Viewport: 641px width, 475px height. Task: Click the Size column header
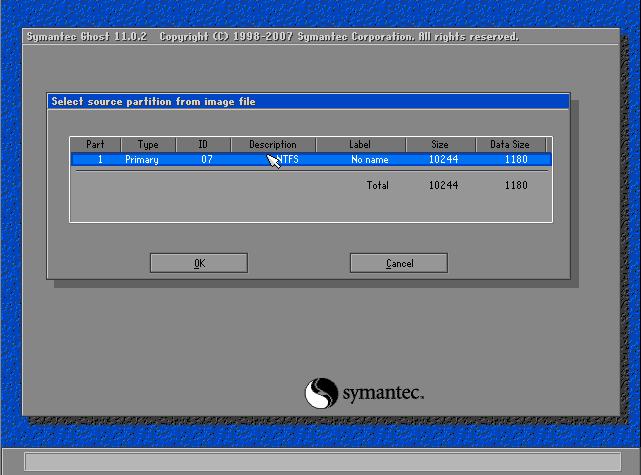click(x=440, y=144)
